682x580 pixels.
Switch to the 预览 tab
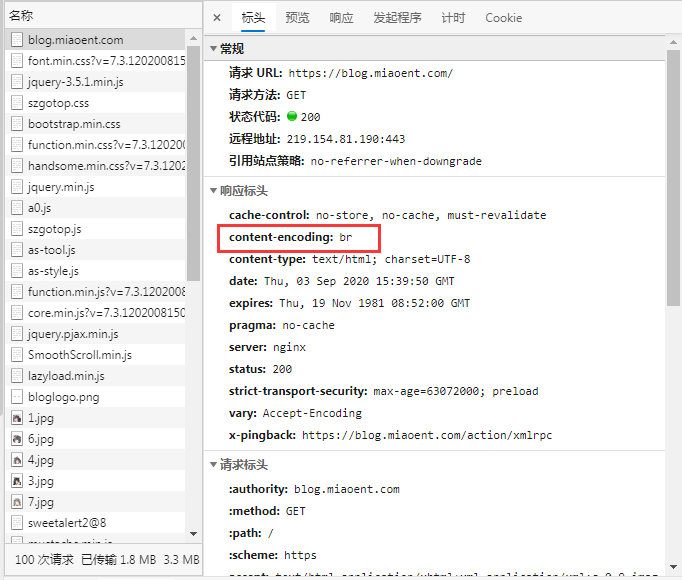coord(297,18)
